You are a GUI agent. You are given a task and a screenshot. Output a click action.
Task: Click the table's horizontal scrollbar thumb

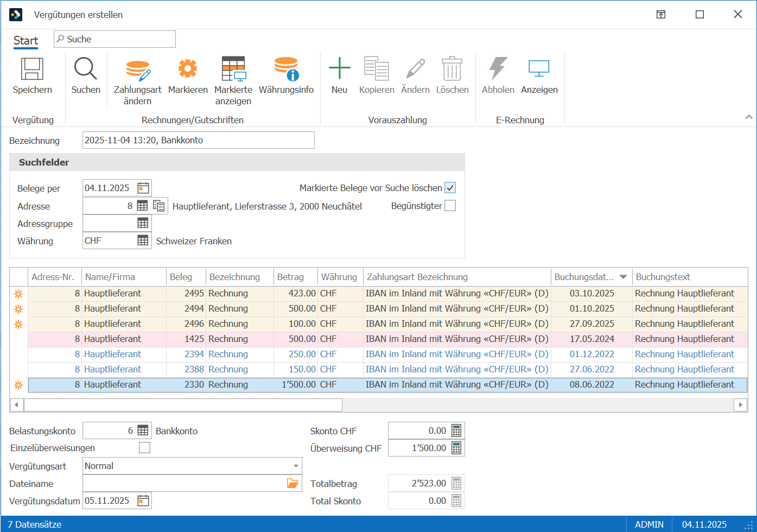pyautogui.click(x=183, y=404)
